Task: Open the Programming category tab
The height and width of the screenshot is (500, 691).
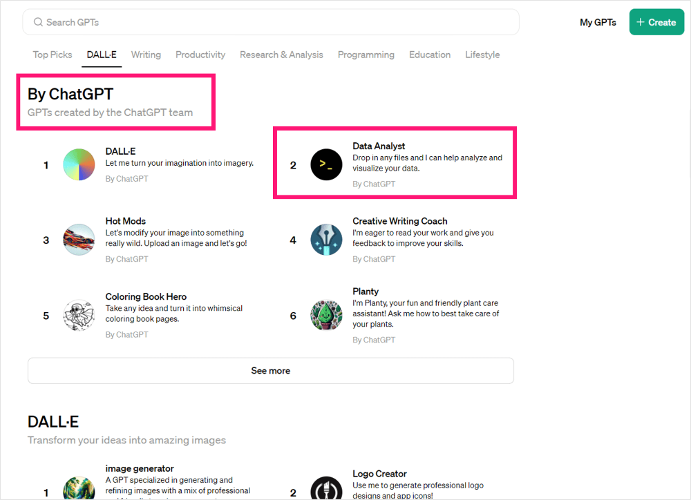Action: pyautogui.click(x=366, y=55)
